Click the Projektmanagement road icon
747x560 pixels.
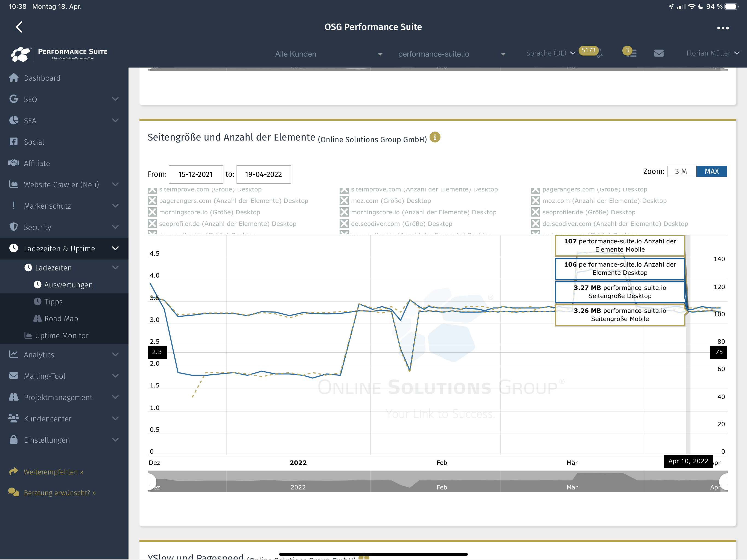coord(13,397)
